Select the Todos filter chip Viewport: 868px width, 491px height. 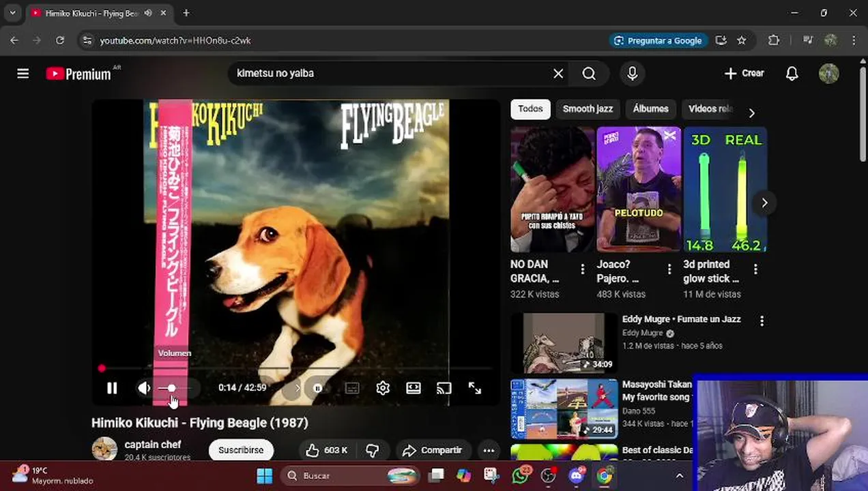[x=530, y=109]
